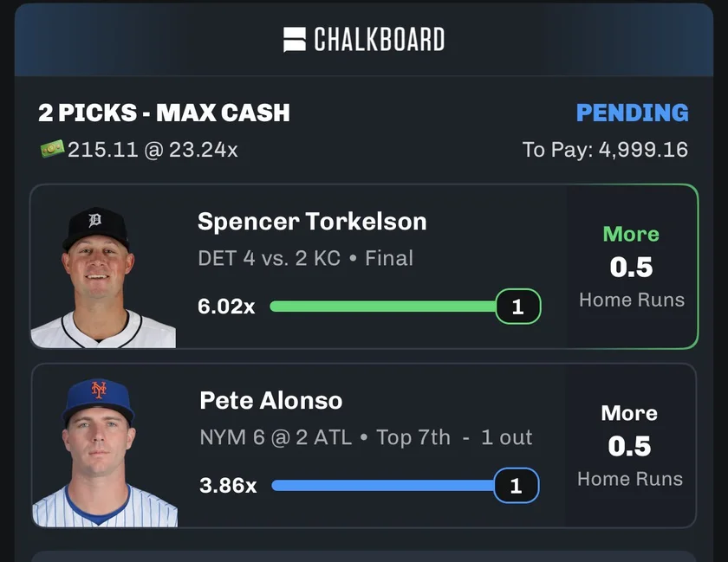
Task: Select the Spencer Torkelson player name
Action: tap(312, 222)
